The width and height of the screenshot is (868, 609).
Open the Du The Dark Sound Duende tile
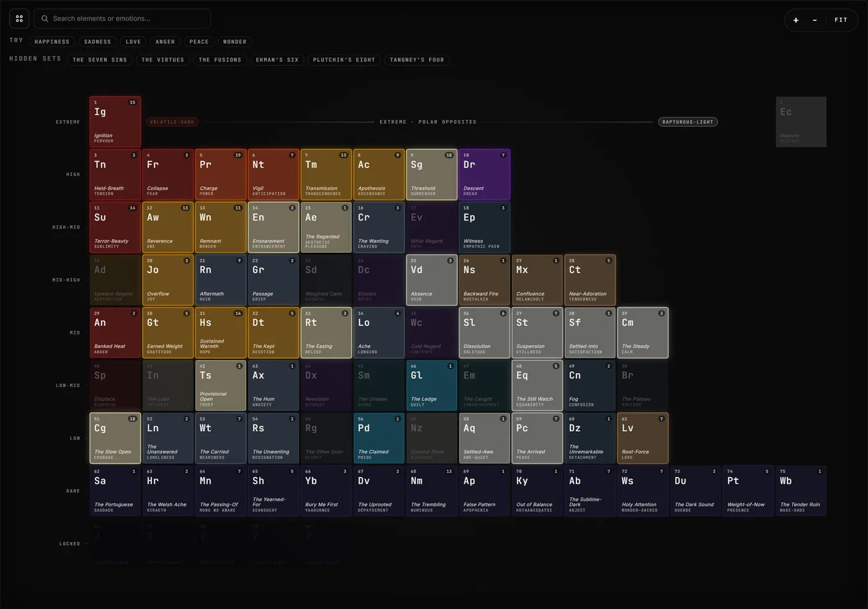click(695, 490)
